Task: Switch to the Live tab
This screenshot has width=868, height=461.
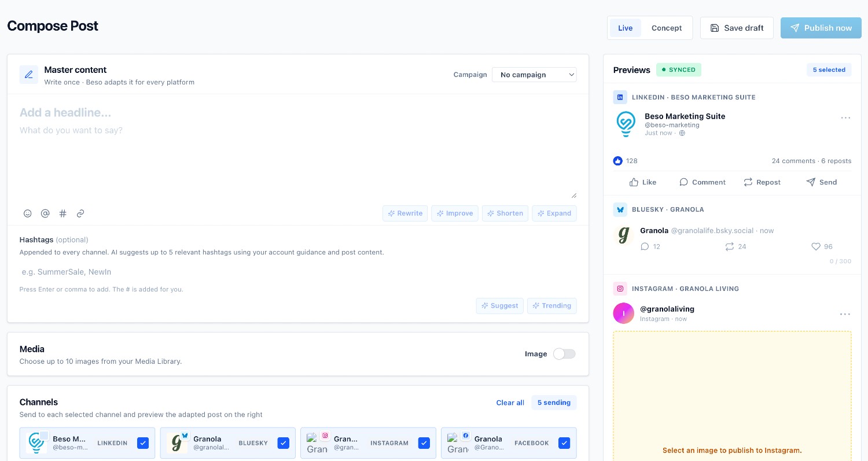Action: [x=626, y=28]
